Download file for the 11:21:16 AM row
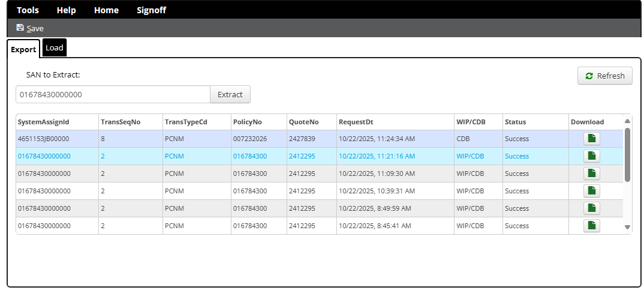Viewport: 644px width, 290px height. click(591, 156)
